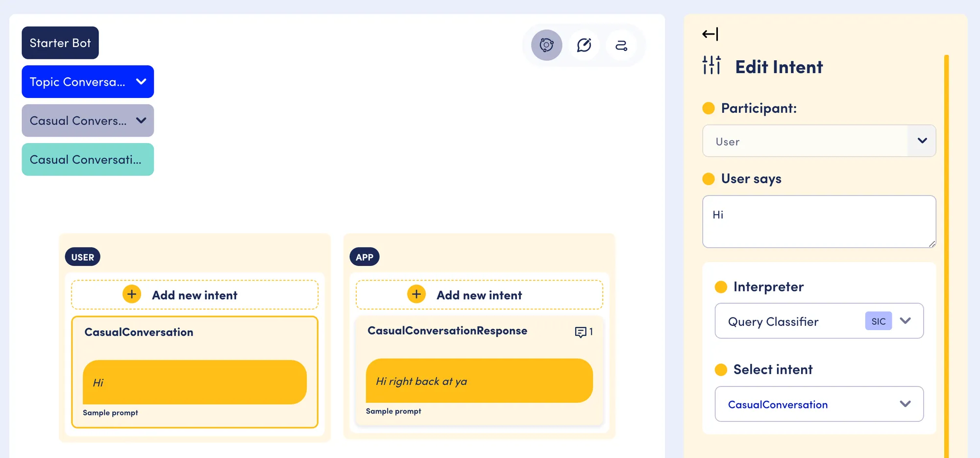The image size is (980, 458).
Task: Select the teal Casual Conversati... item
Action: 88,160
